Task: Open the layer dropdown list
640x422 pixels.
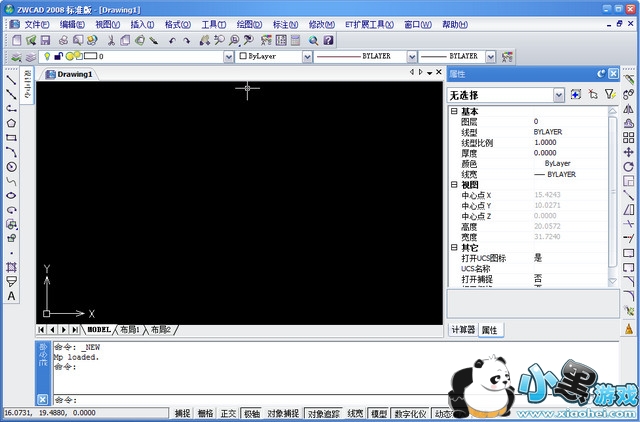Action: point(228,58)
